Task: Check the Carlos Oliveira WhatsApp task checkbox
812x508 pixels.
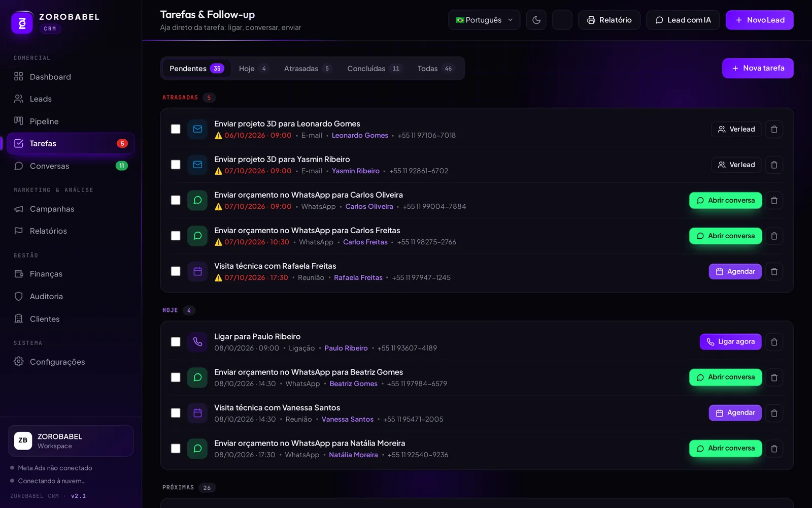Action: pyautogui.click(x=176, y=200)
